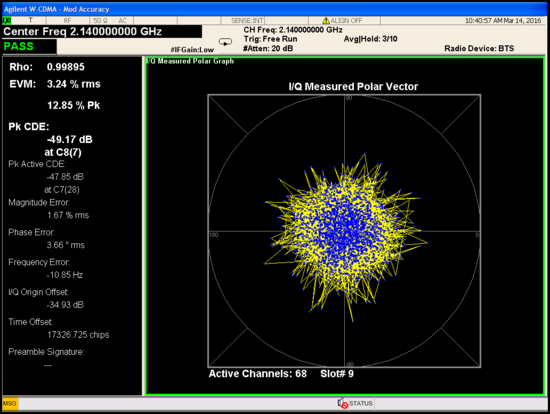
Task: Click the T trigger status indicator
Action: coord(30,20)
